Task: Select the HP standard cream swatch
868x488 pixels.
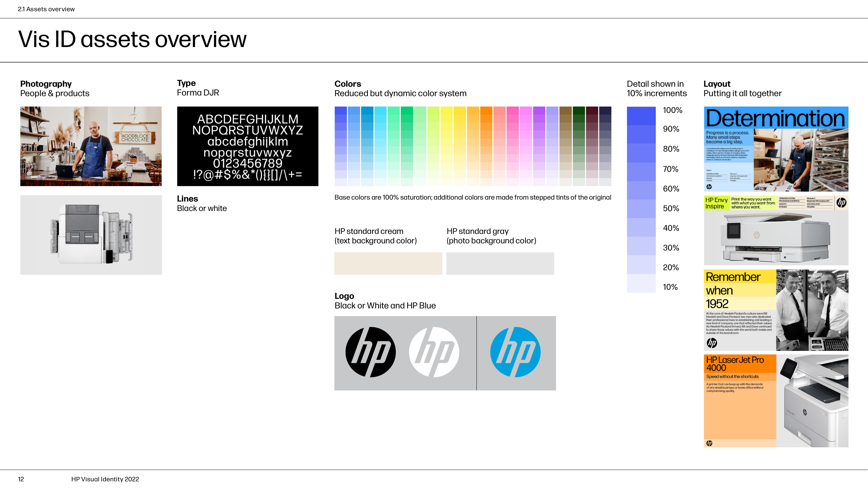Action: 388,263
